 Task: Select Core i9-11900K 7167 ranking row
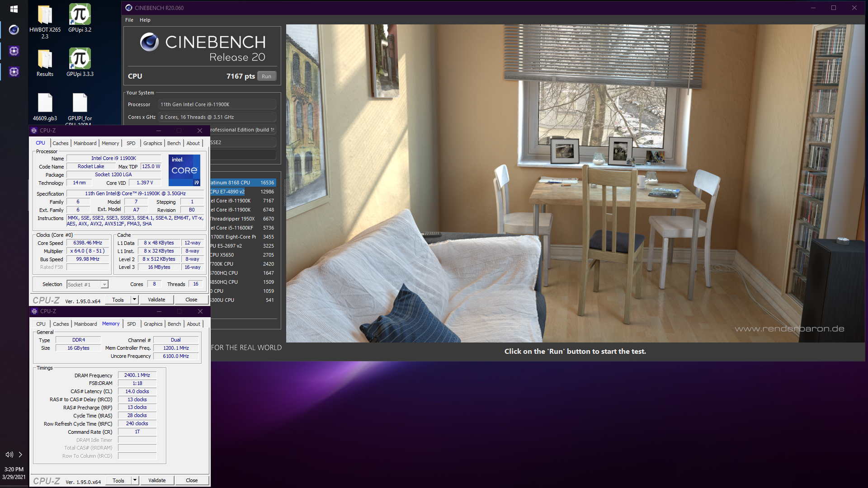tap(243, 201)
